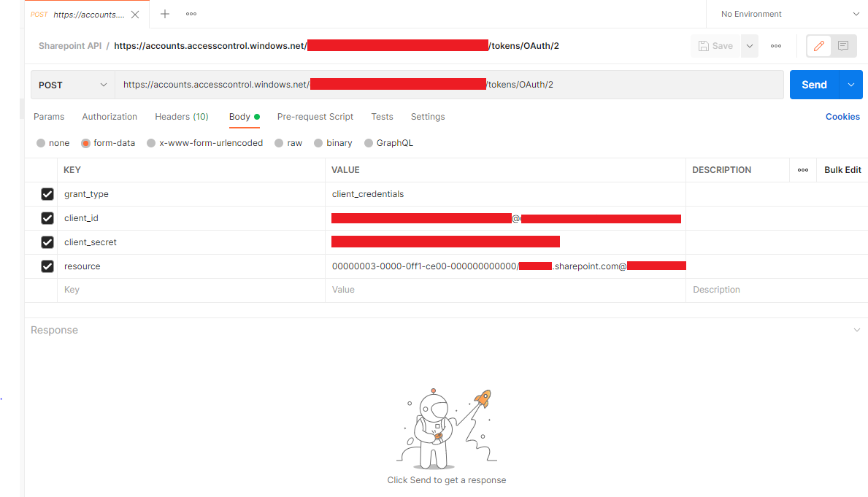Open the Headers (10) tab
The image size is (868, 497).
coord(182,117)
